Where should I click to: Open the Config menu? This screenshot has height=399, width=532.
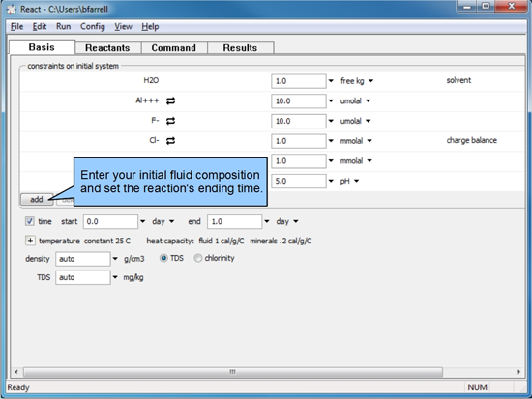click(92, 26)
